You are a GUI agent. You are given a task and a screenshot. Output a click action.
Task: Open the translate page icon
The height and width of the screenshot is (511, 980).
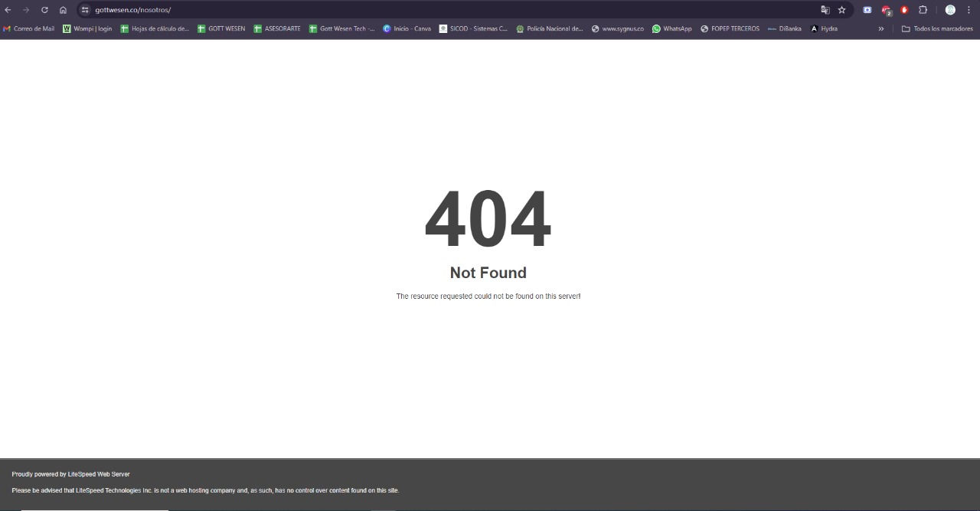click(x=825, y=10)
